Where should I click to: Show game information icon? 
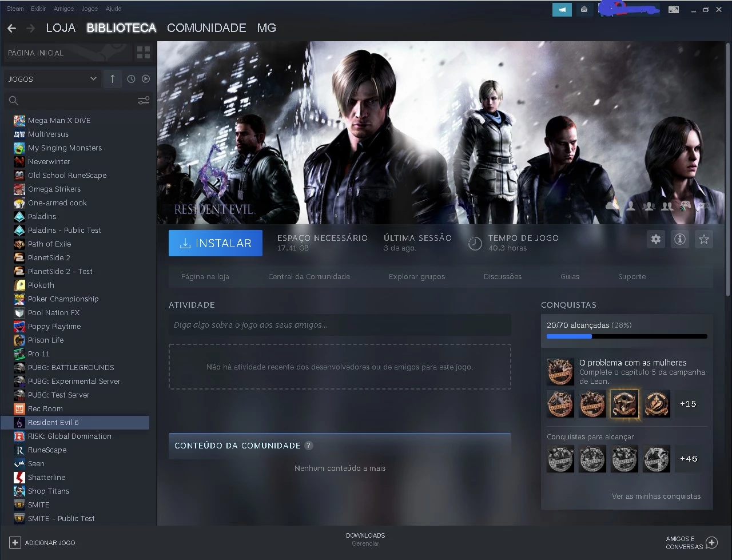click(x=680, y=239)
